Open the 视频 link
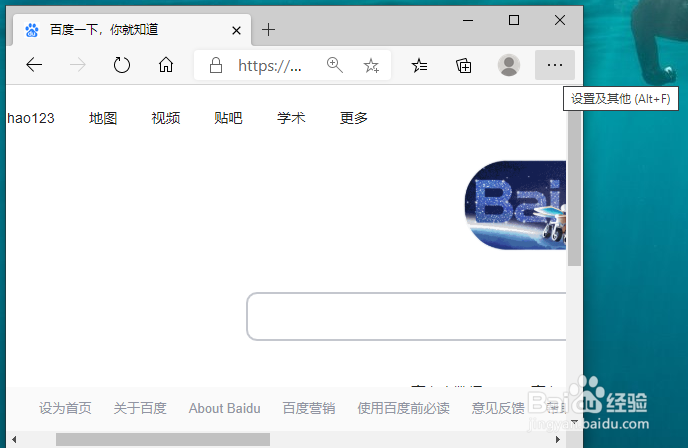The width and height of the screenshot is (688, 448). [x=166, y=118]
